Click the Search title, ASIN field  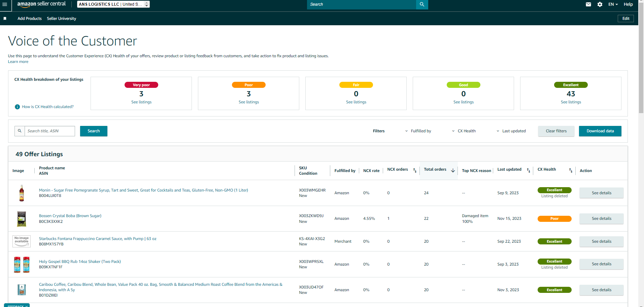pos(50,131)
